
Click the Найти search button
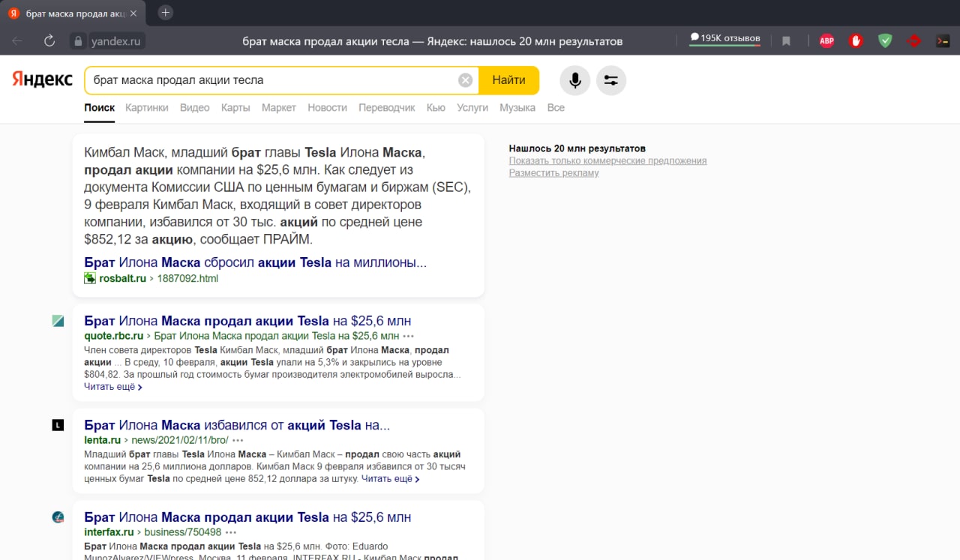pos(508,80)
